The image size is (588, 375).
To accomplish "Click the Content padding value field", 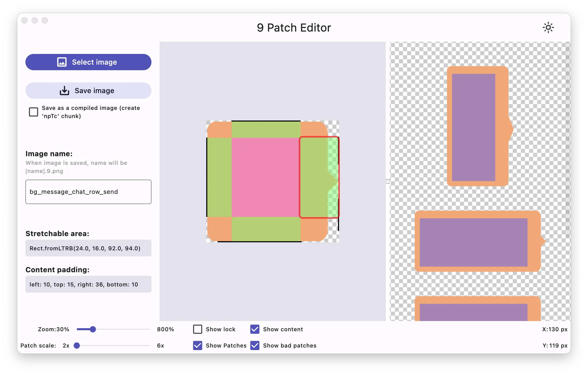I will [88, 284].
